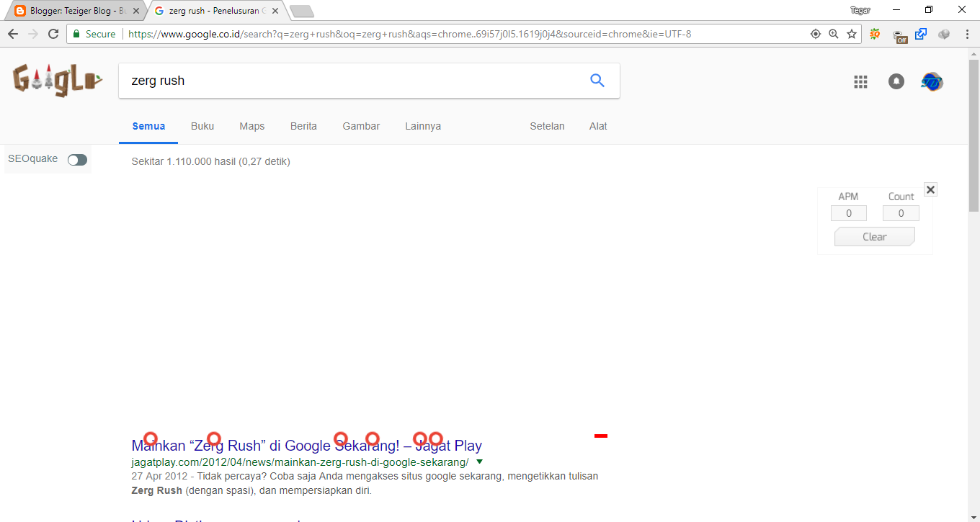Go back with the browser back arrow
Image resolution: width=980 pixels, height=522 pixels.
point(13,34)
